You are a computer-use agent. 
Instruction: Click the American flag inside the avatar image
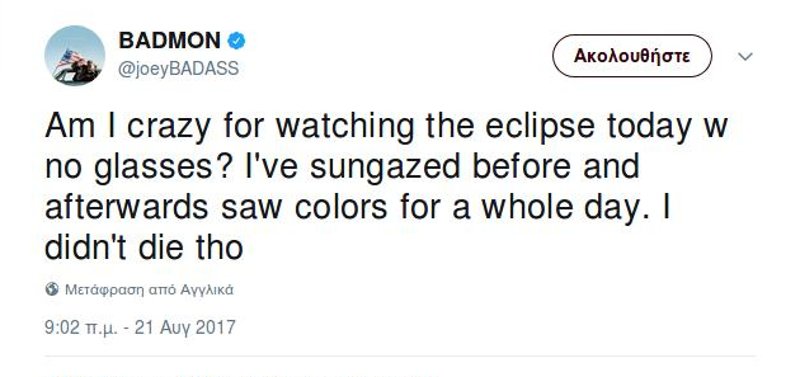[65, 58]
